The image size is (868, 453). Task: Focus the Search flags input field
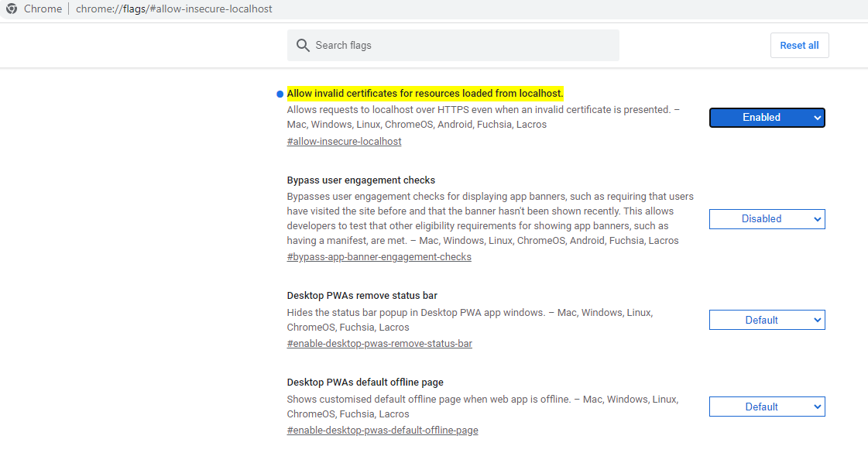click(453, 46)
